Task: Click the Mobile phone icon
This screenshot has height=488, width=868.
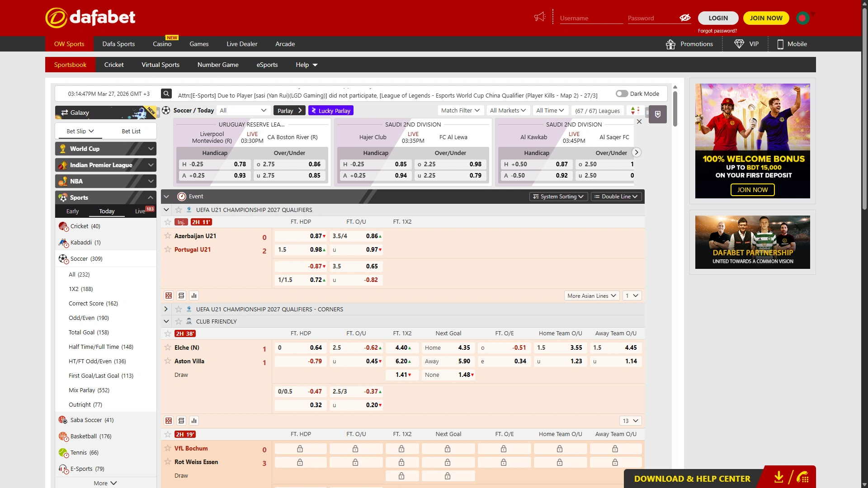Action: point(780,44)
